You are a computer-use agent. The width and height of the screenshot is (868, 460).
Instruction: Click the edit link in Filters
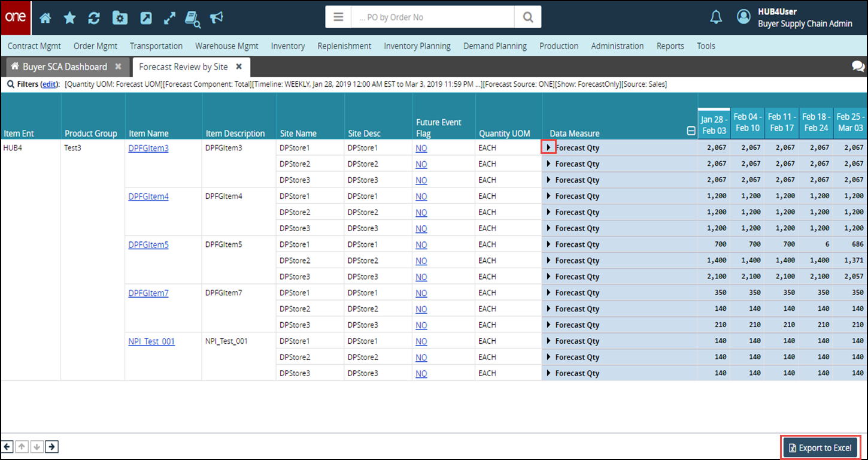(x=50, y=84)
